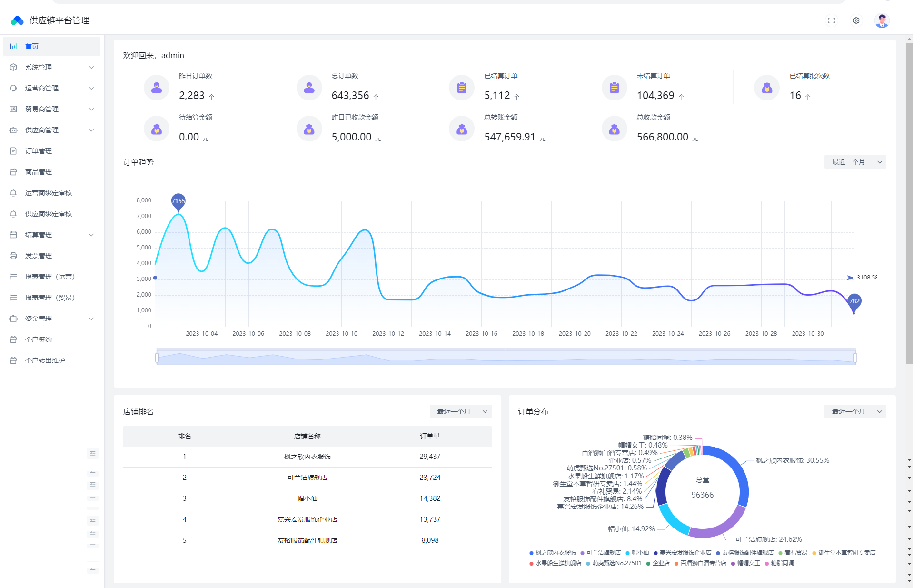Click the 总转账金额 money bag icon
Image resolution: width=913 pixels, height=588 pixels.
(x=462, y=129)
